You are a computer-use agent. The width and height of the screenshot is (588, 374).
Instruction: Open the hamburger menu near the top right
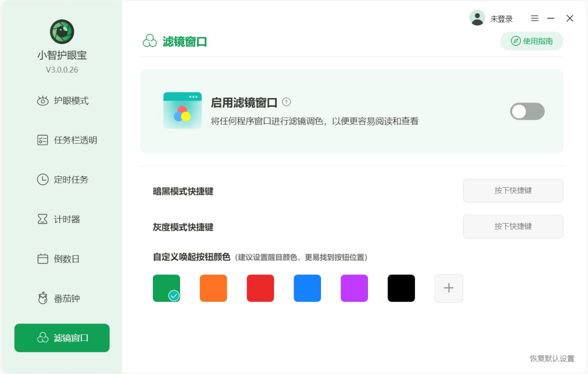(x=534, y=18)
